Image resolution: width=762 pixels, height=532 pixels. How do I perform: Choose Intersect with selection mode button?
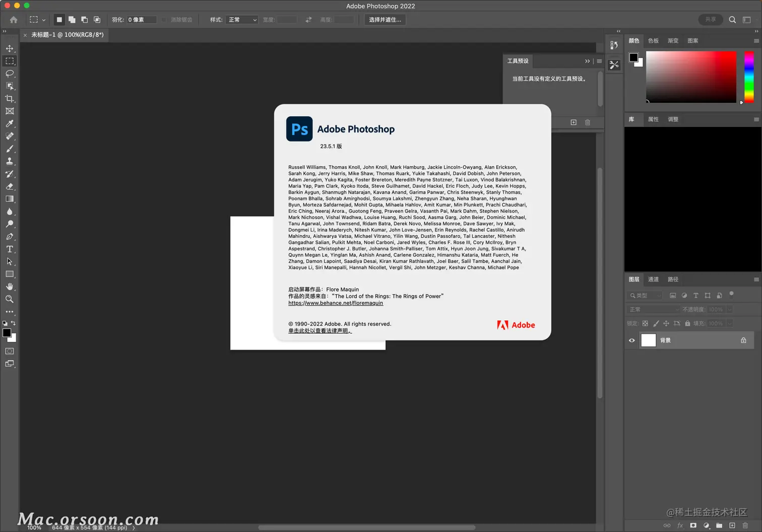point(97,20)
